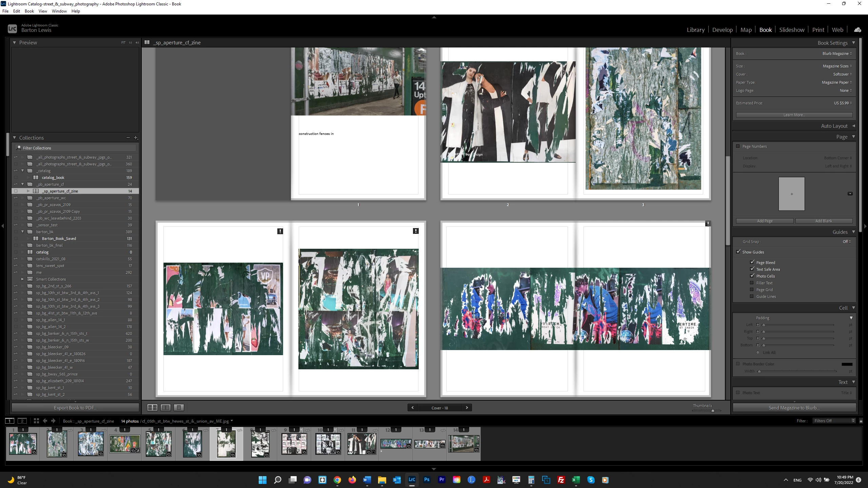The image size is (868, 488).
Task: Go to next page arrow
Action: (x=467, y=408)
